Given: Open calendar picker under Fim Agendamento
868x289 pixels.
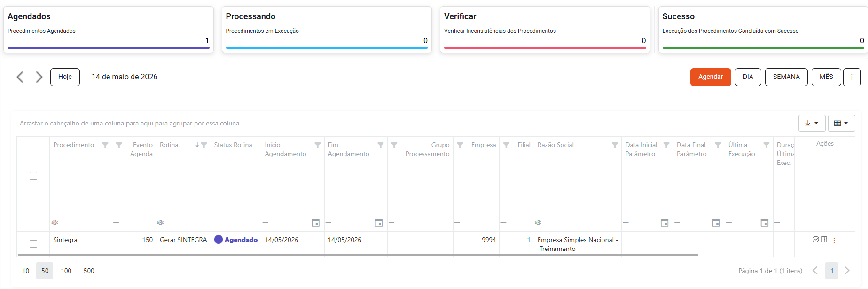Looking at the screenshot, I should pos(379,223).
